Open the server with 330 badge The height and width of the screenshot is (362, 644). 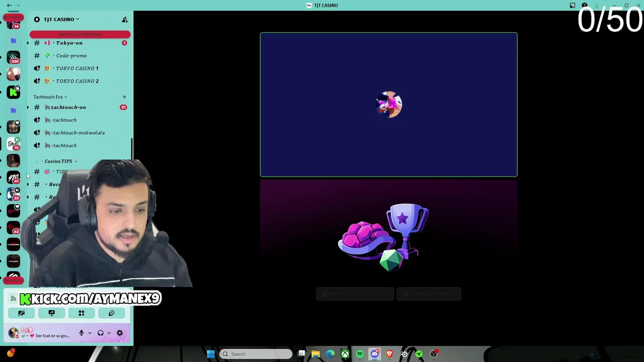[14, 57]
